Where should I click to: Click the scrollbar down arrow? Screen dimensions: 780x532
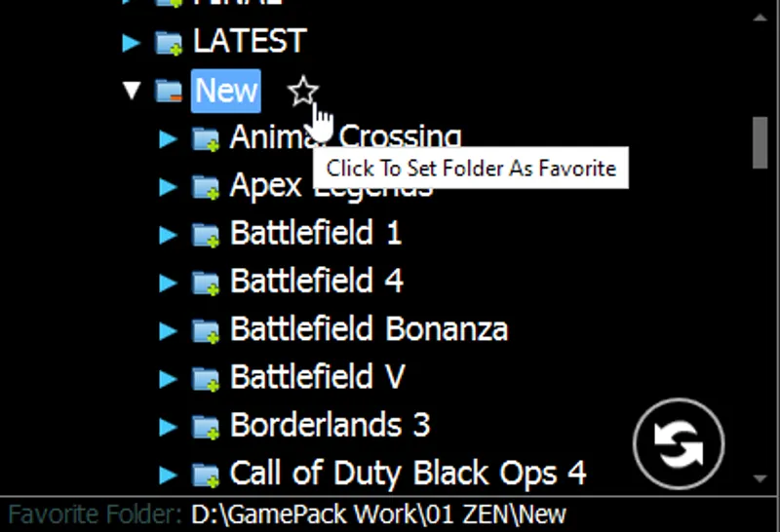(x=760, y=478)
